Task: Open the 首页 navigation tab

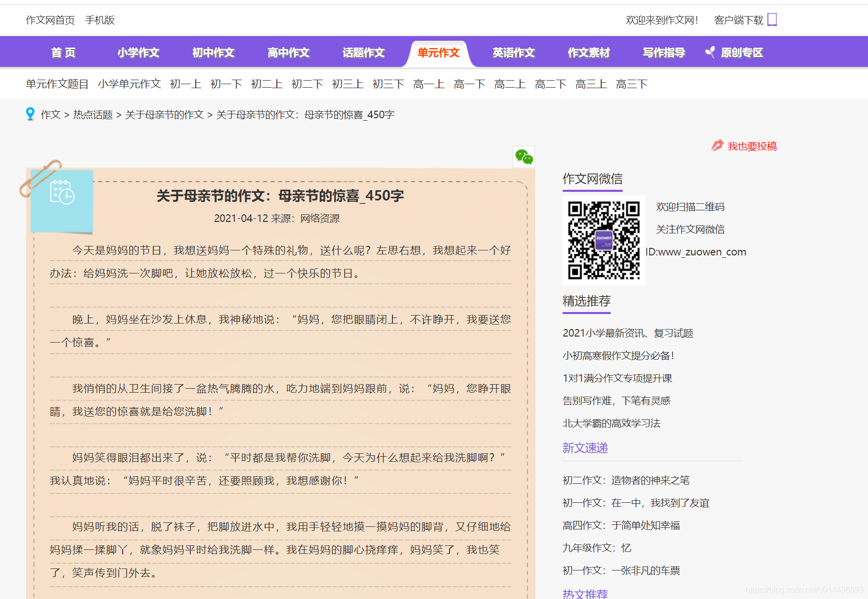Action: coord(63,53)
